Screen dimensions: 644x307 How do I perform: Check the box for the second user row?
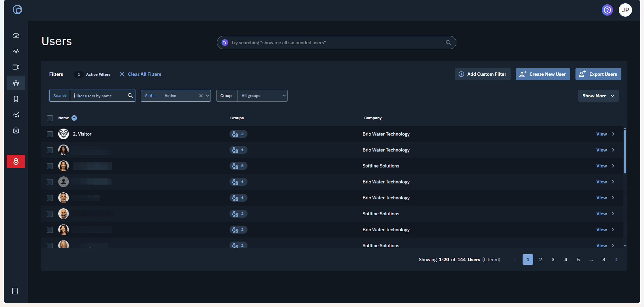(x=50, y=150)
